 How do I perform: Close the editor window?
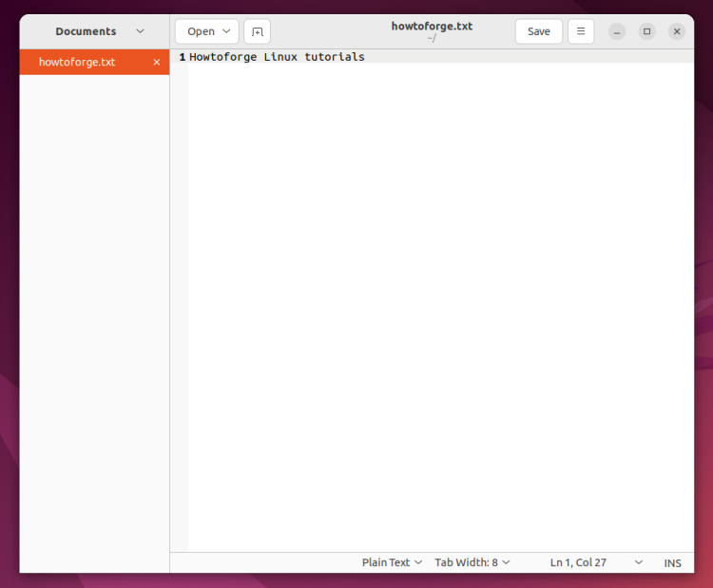point(677,31)
